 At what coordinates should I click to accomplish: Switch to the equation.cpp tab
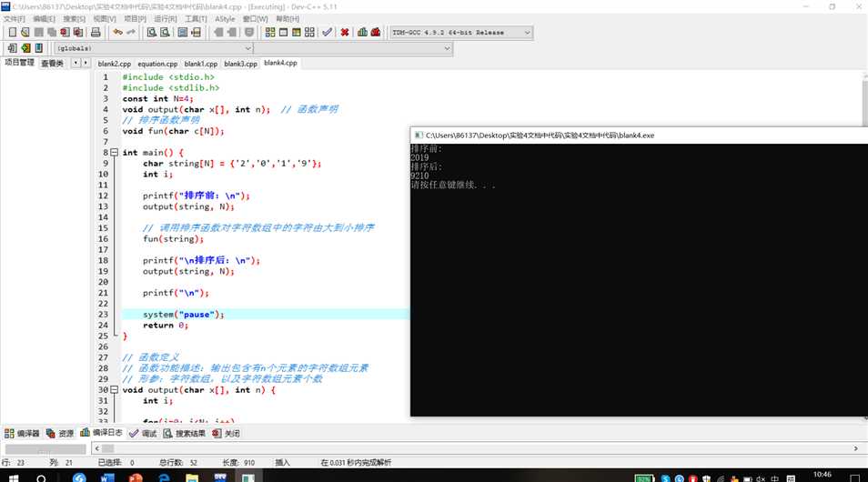click(157, 64)
